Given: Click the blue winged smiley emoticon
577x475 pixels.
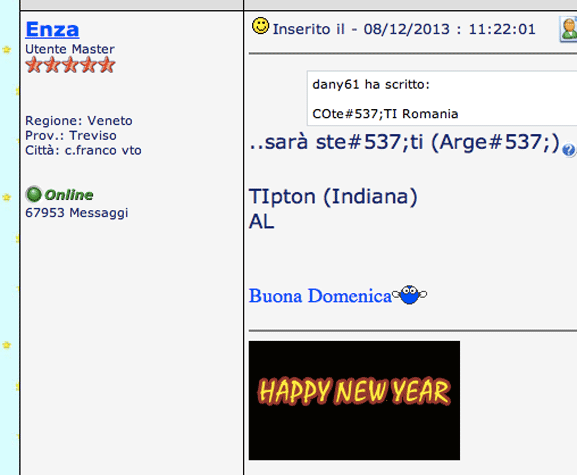Looking at the screenshot, I should tap(410, 295).
